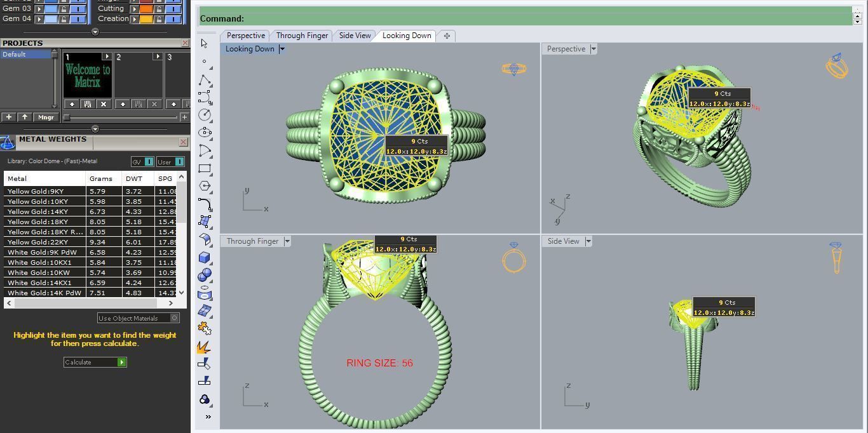Add a new project with plus button
The width and height of the screenshot is (868, 433).
[x=9, y=117]
